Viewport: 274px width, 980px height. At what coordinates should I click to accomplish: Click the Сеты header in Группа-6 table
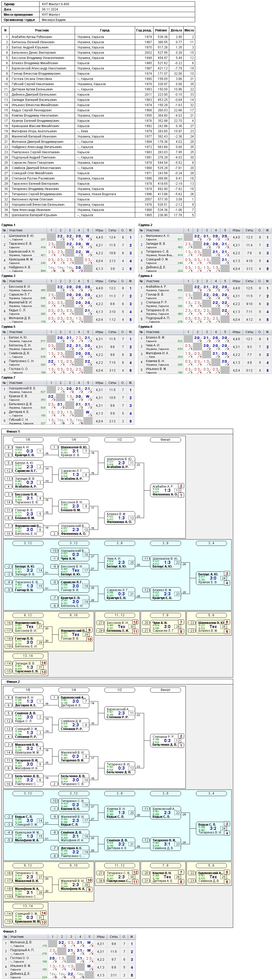(249, 332)
